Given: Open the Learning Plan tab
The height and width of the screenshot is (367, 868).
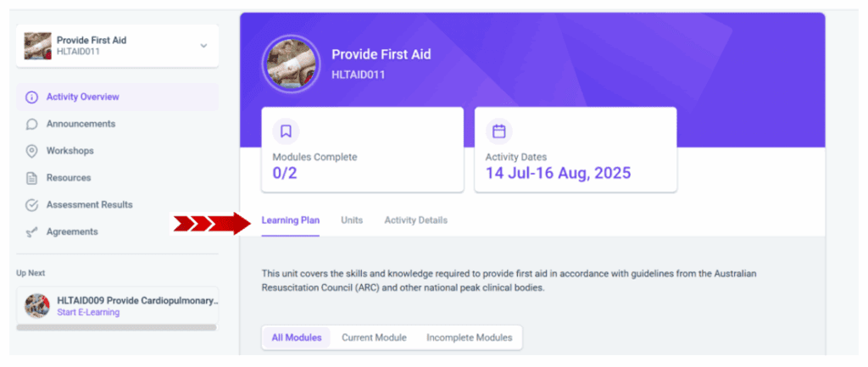Looking at the screenshot, I should (x=291, y=220).
